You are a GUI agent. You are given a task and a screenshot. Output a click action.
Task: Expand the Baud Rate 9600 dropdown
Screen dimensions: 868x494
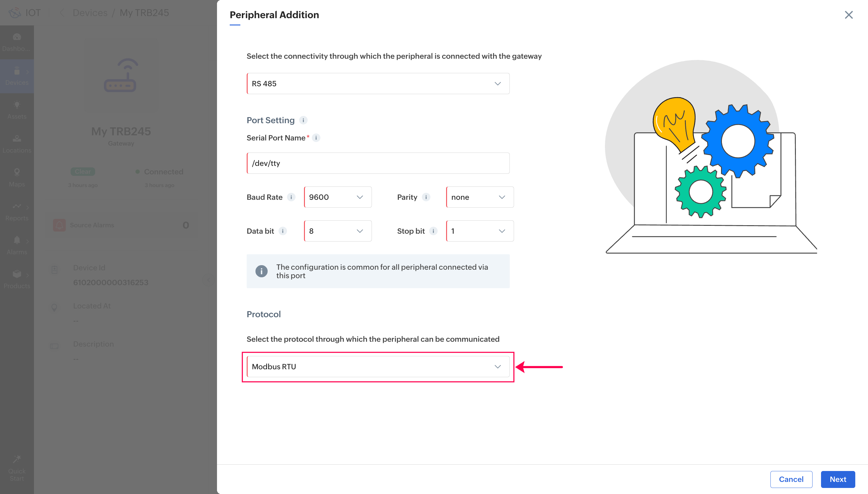pyautogui.click(x=338, y=197)
